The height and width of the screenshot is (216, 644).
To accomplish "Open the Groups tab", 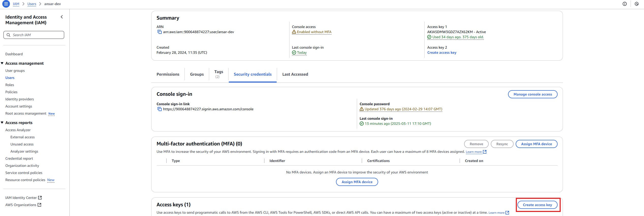I will 197,74.
